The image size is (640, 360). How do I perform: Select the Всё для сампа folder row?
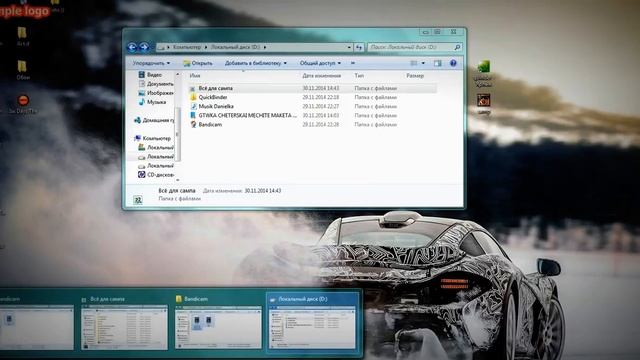click(x=313, y=88)
